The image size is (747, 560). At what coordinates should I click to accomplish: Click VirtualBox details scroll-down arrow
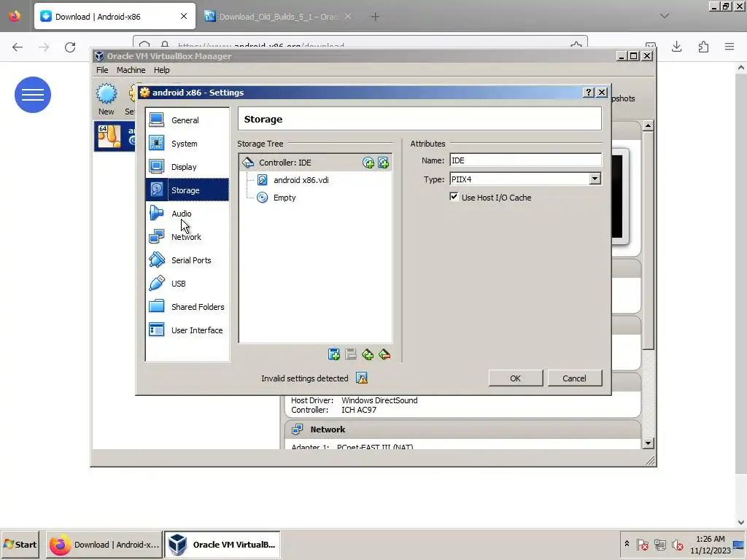coord(648,443)
